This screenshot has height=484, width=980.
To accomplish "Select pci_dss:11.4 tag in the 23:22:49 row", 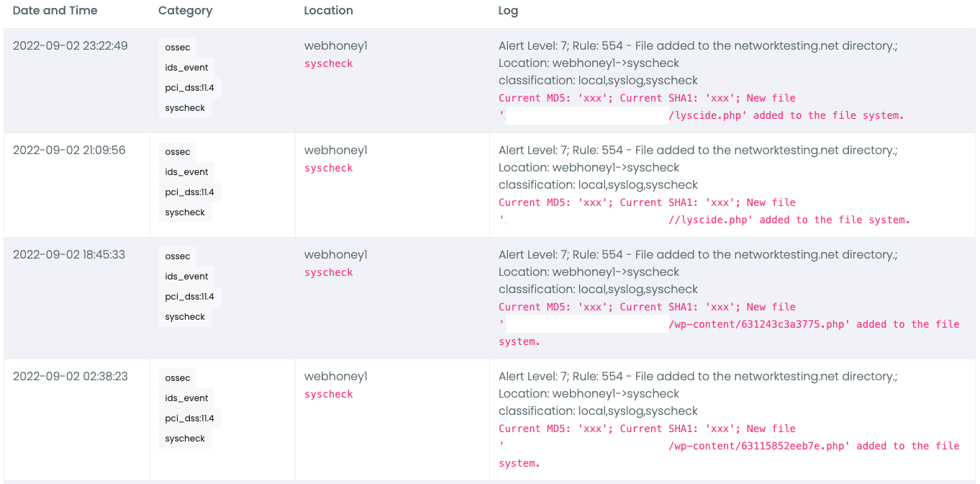I will pyautogui.click(x=189, y=88).
